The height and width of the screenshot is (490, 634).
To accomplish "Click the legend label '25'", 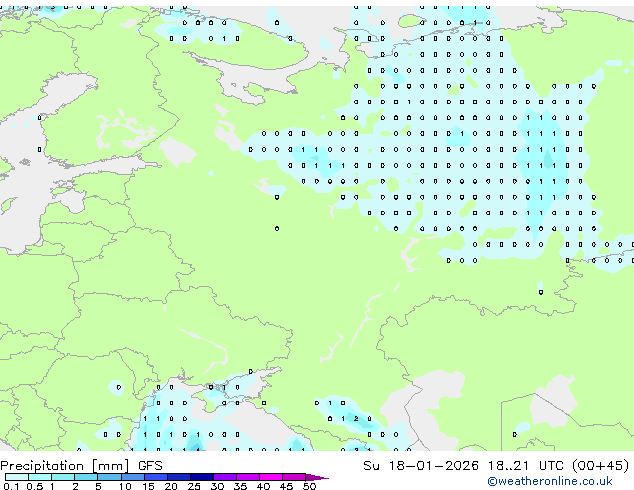I will pos(194,486).
